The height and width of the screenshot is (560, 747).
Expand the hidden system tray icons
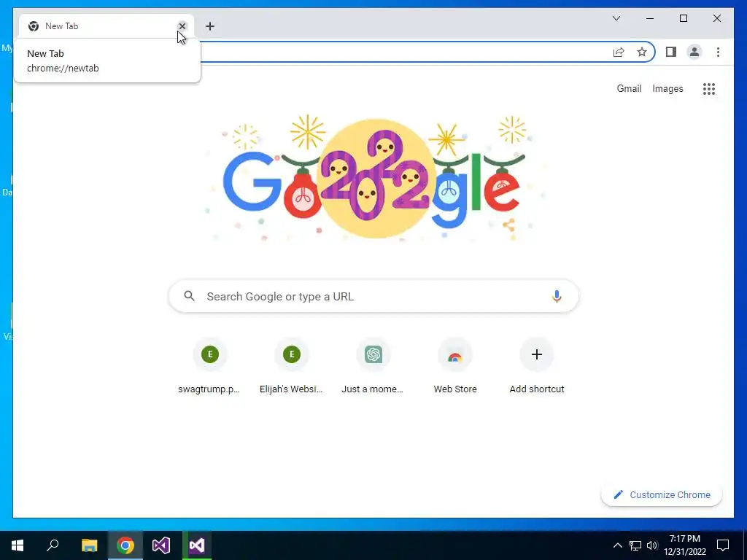617,545
